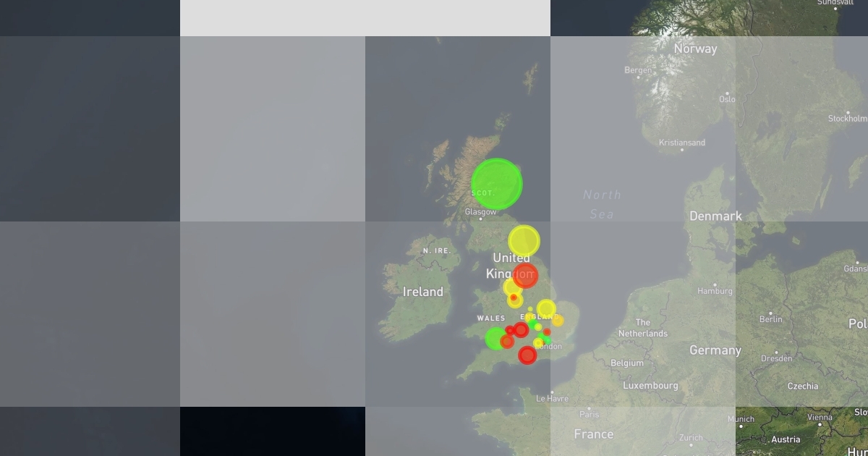Select the Norway country label
The image size is (868, 456).
[695, 48]
